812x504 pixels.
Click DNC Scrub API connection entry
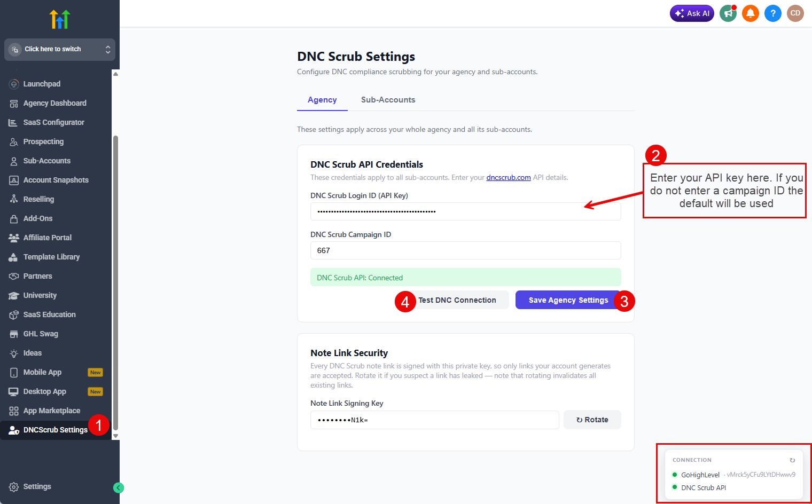tap(699, 487)
